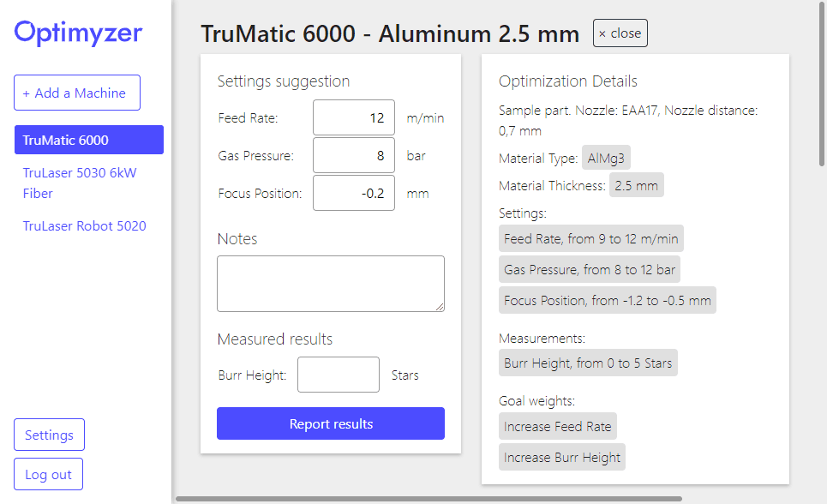
Task: Open TruLaser Robot 5020 machine
Action: [84, 226]
